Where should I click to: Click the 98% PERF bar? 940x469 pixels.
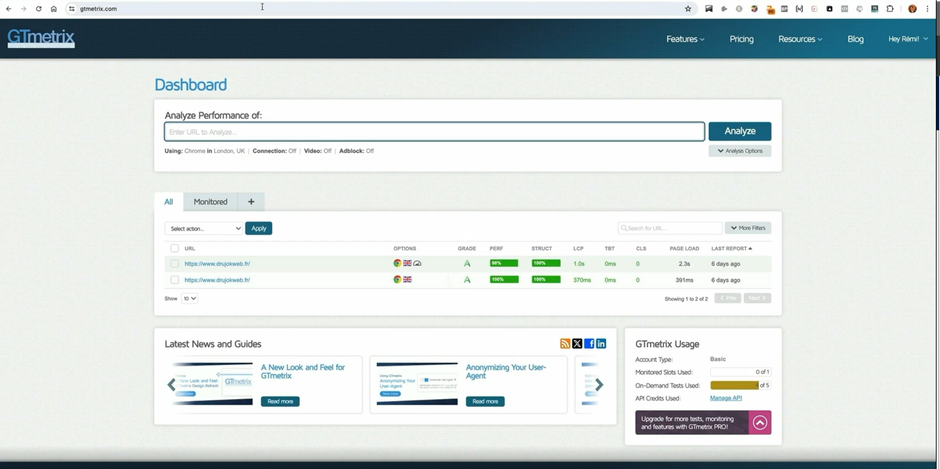[504, 263]
